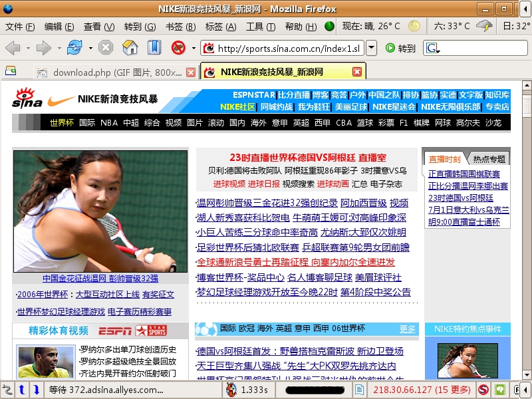
Task: Click the soccer ball section icon
Action: point(206,329)
